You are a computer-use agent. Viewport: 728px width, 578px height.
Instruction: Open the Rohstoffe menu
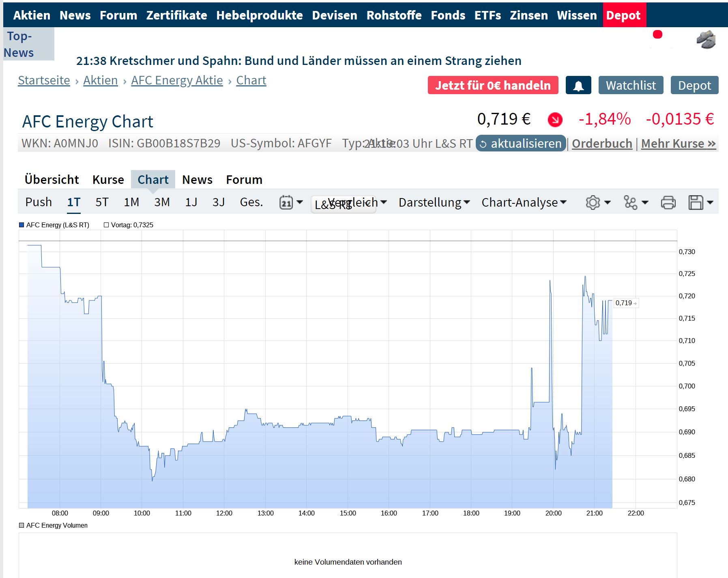394,15
